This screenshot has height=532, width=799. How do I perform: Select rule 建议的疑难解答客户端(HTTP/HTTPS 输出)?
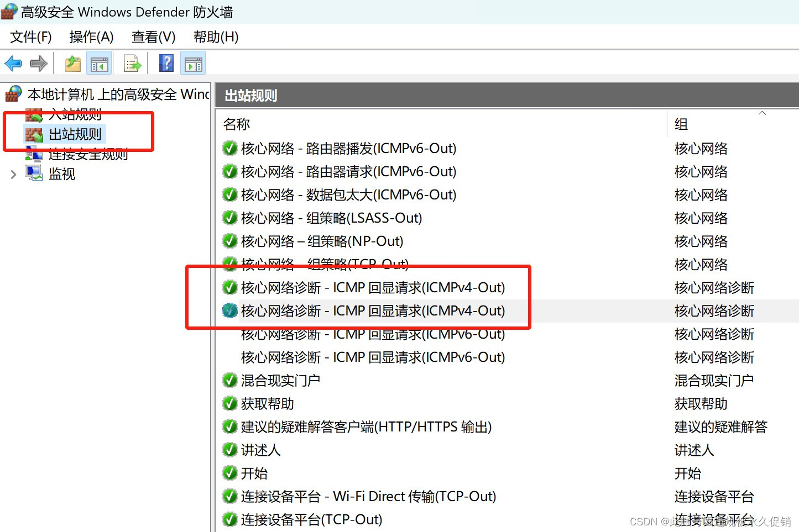pyautogui.click(x=366, y=426)
